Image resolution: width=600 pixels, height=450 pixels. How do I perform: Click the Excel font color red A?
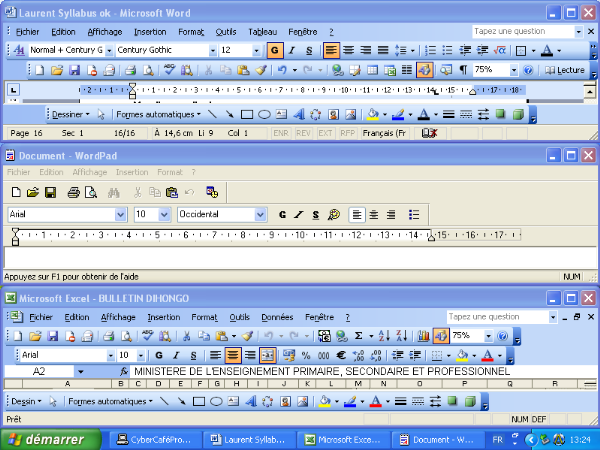(x=488, y=355)
